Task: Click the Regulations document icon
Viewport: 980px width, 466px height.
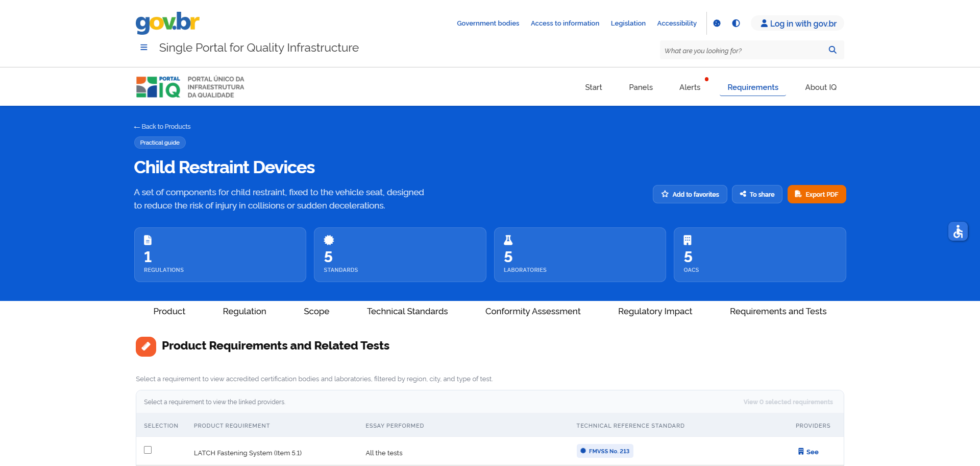Action: click(148, 240)
